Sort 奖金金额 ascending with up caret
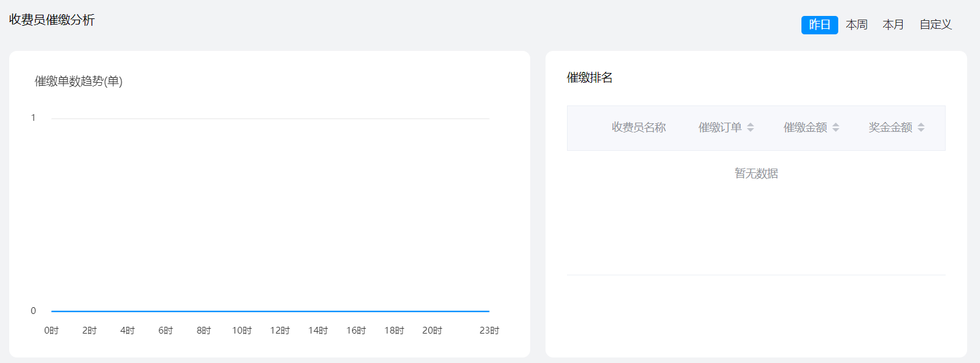980x363 pixels. 921,124
